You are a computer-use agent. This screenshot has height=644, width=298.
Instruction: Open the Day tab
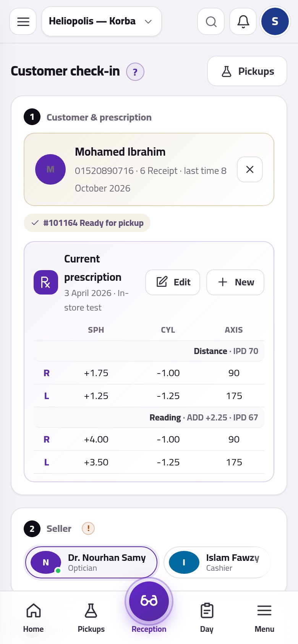point(207,617)
